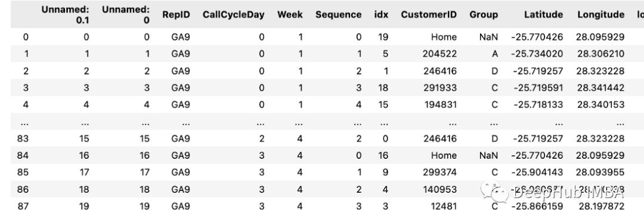The width and height of the screenshot is (644, 222).
Task: Click the Group column header
Action: coord(484,15)
